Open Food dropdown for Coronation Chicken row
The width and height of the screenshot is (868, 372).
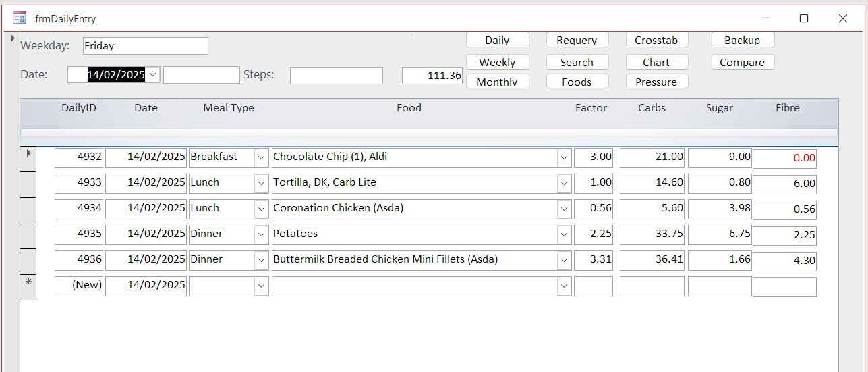point(564,209)
